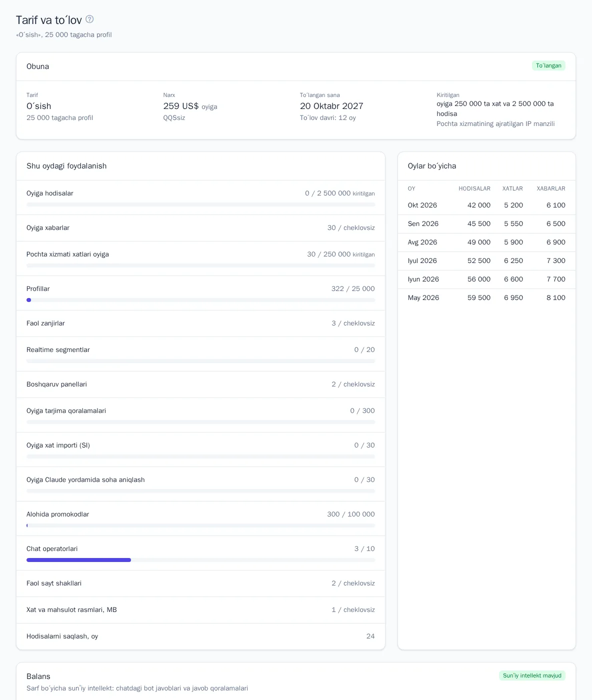This screenshot has width=592, height=700.
Task: Click the To'langan status badge
Action: pos(548,65)
